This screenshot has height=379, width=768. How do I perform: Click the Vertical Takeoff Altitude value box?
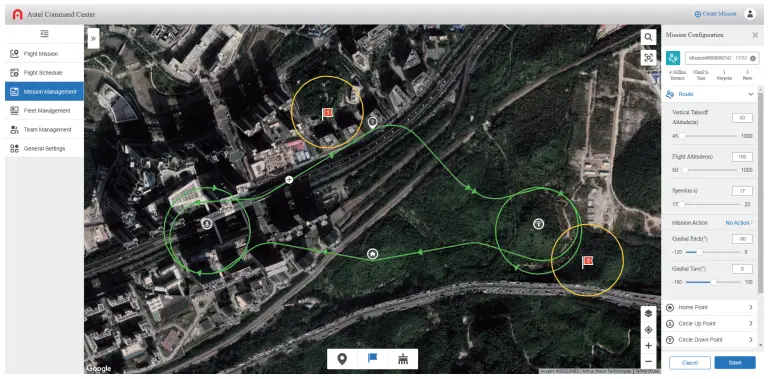pos(742,118)
